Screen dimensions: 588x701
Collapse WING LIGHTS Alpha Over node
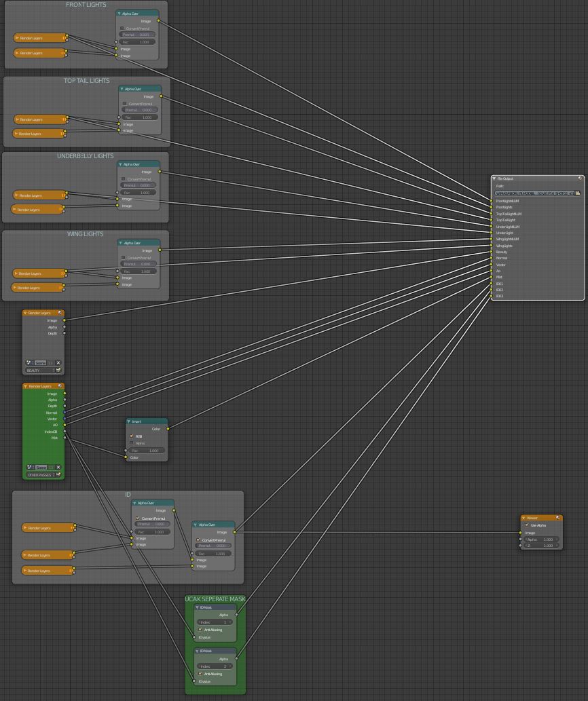[x=120, y=243]
